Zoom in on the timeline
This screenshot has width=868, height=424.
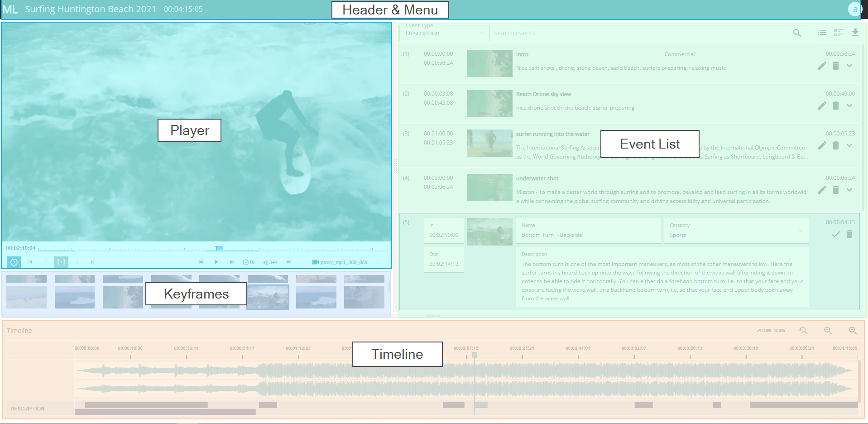[852, 331]
